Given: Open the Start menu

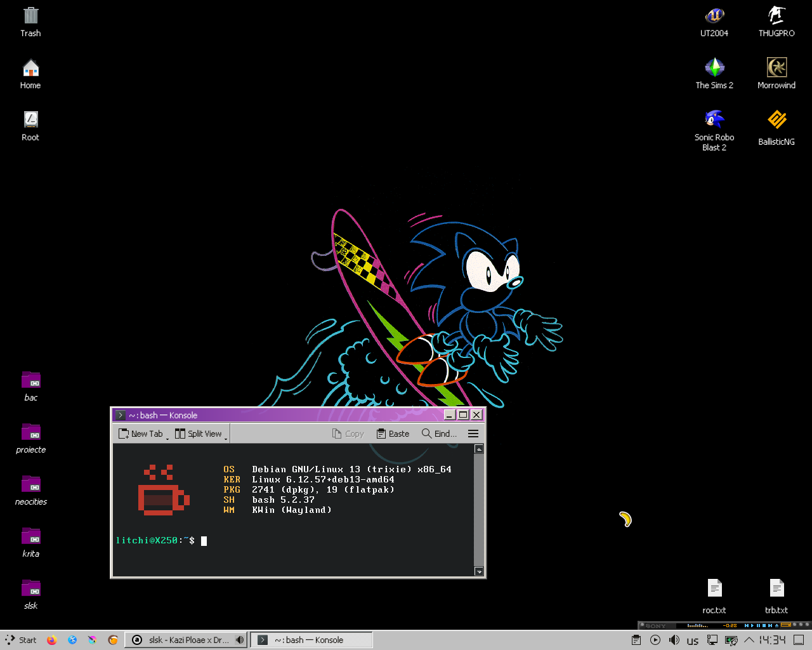Looking at the screenshot, I should 21,640.
